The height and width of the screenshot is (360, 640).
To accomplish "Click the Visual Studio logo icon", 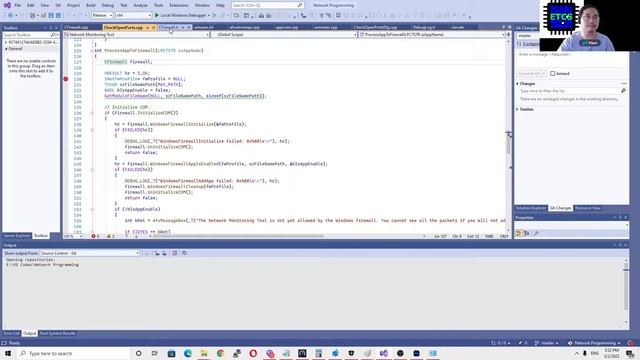I will pyautogui.click(x=7, y=5).
